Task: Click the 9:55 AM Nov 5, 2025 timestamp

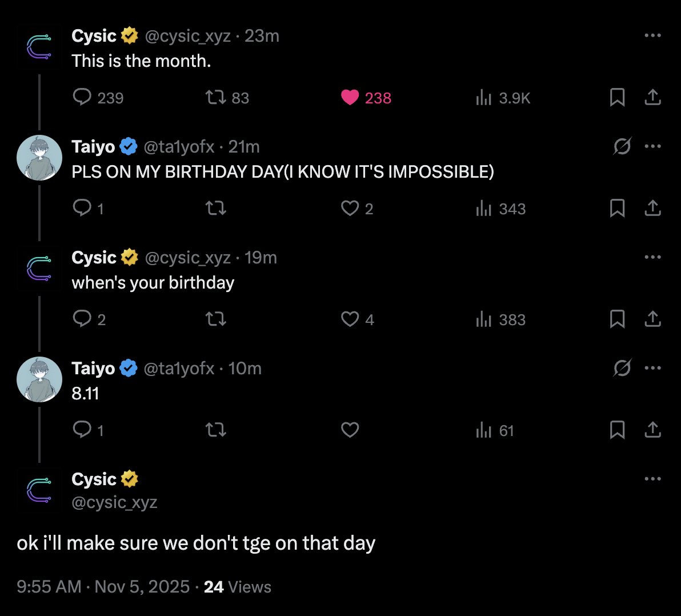Action: pos(103,586)
